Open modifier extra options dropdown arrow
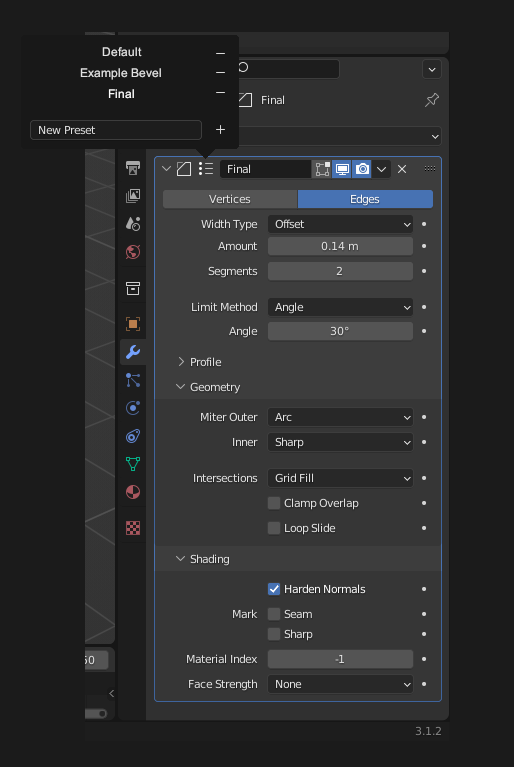Image resolution: width=514 pixels, height=767 pixels. point(381,169)
